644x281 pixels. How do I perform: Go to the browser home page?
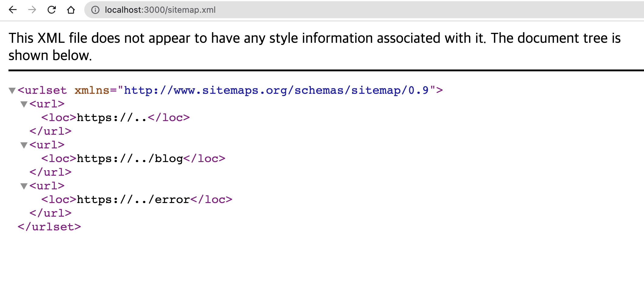[71, 10]
